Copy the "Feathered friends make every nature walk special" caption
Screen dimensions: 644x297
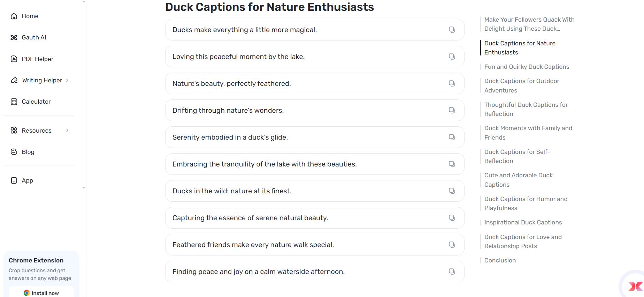click(452, 245)
